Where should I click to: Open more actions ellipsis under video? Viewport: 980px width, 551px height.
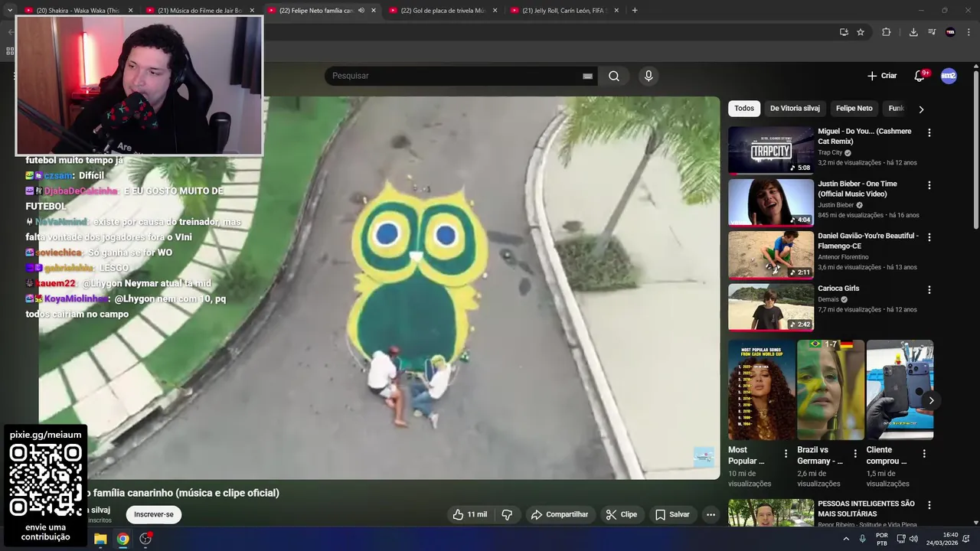coord(710,514)
